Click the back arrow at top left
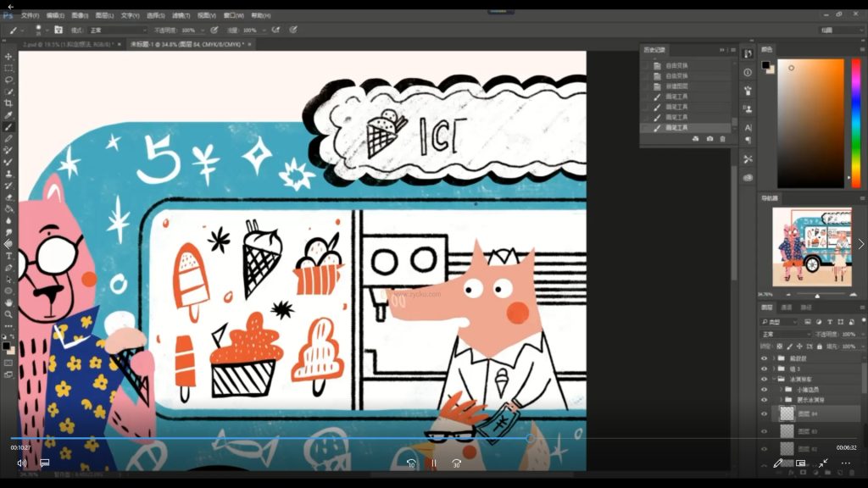The height and width of the screenshot is (488, 868). pyautogui.click(x=10, y=6)
